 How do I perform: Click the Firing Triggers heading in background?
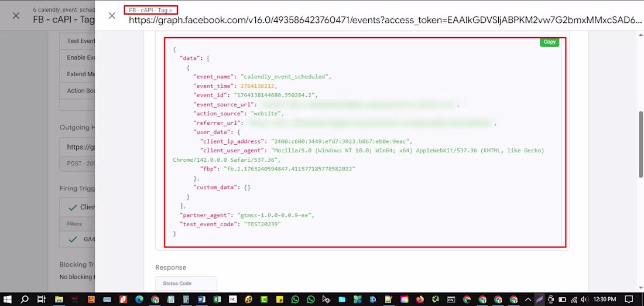point(77,189)
